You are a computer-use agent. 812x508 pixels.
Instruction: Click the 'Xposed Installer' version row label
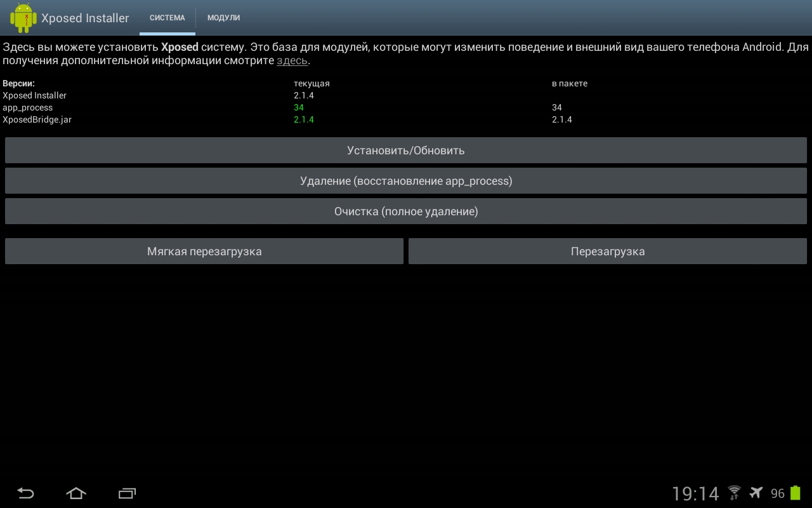coord(34,95)
